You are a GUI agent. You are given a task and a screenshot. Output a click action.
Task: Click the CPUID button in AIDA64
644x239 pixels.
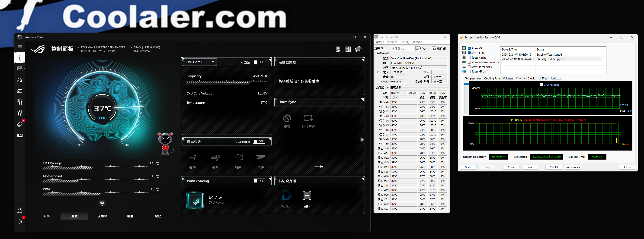click(554, 167)
